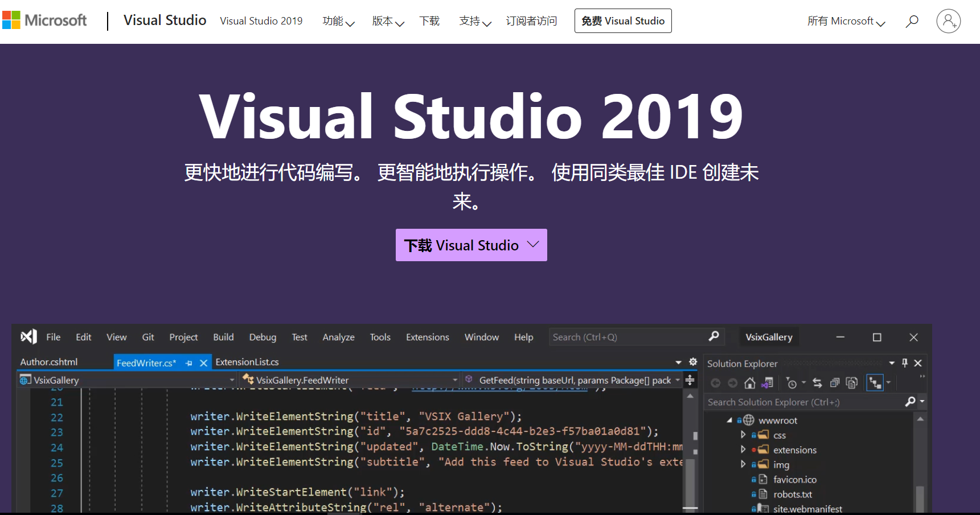Toggle the pin on FeedWriter.cs tab
Screen dimensions: 980x515
pos(189,363)
